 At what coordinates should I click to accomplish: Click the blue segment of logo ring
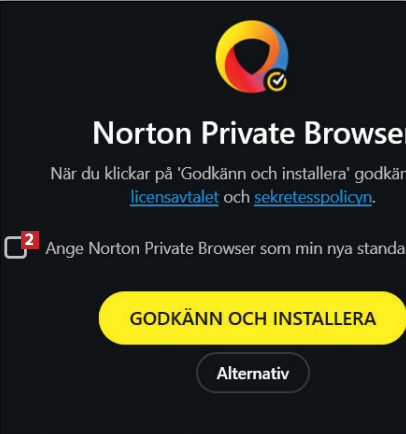[x=281, y=55]
